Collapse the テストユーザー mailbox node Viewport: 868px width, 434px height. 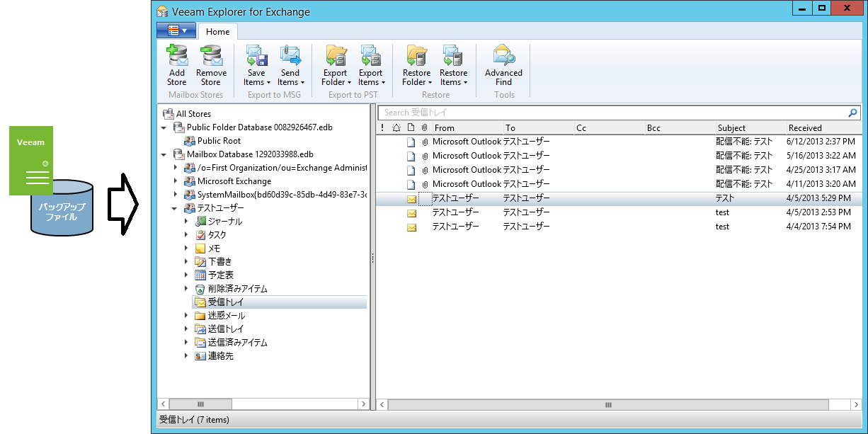coord(176,208)
